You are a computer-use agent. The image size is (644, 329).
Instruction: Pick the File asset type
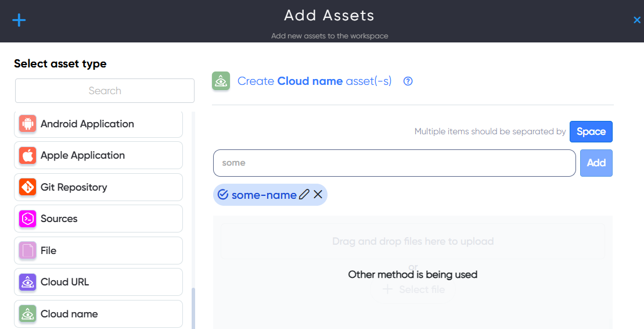coord(99,251)
